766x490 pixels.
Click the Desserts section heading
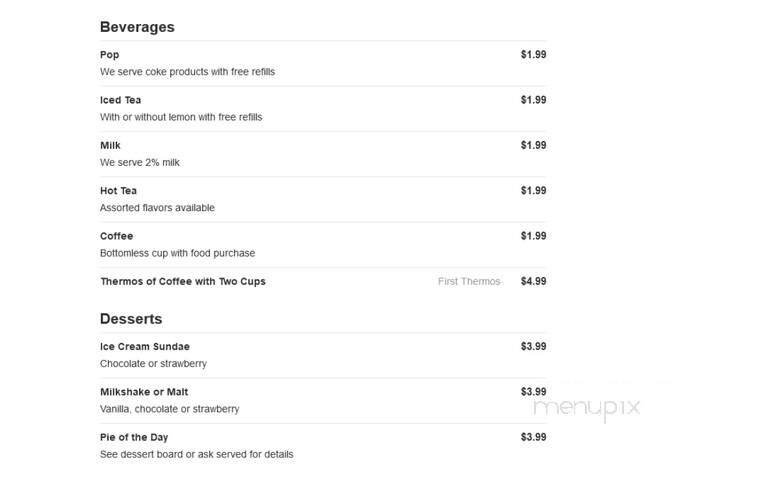pos(131,319)
